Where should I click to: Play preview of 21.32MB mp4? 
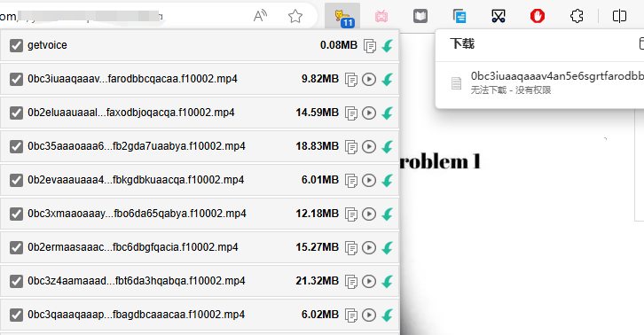pyautogui.click(x=369, y=281)
